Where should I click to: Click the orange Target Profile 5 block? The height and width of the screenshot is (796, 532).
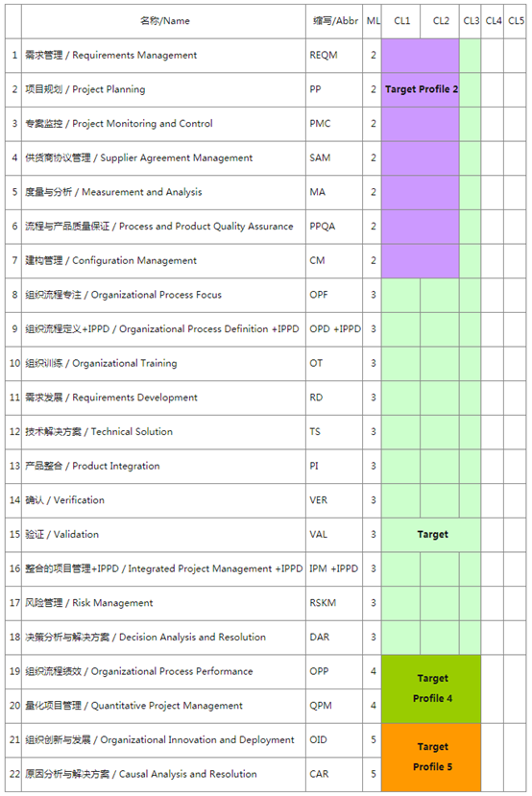[x=431, y=758]
